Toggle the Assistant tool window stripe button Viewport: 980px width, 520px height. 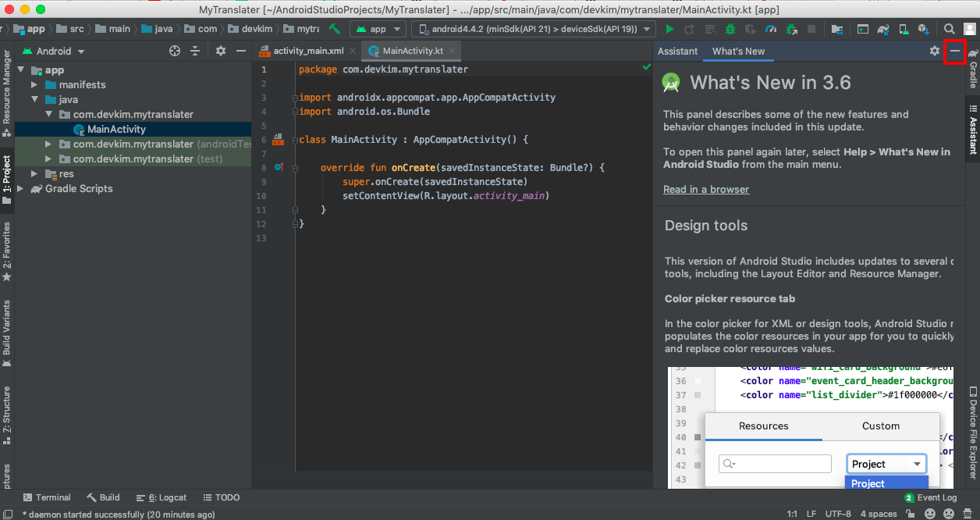[973, 130]
